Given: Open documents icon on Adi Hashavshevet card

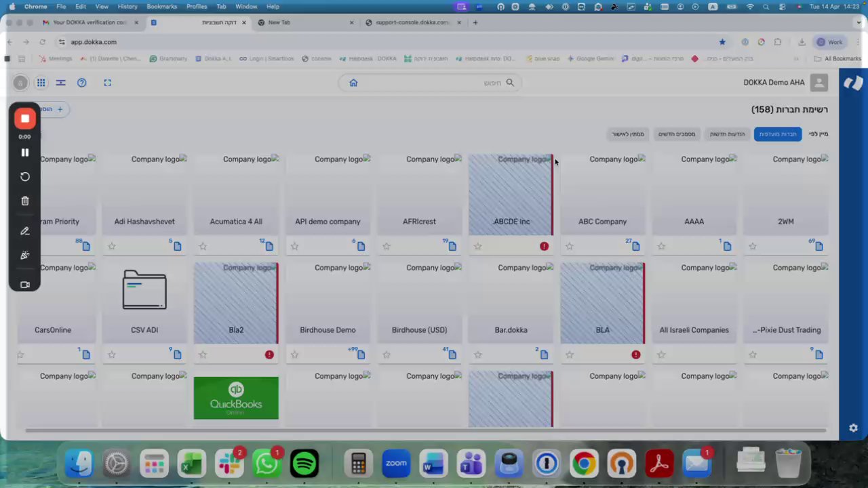Looking at the screenshot, I should (x=177, y=246).
